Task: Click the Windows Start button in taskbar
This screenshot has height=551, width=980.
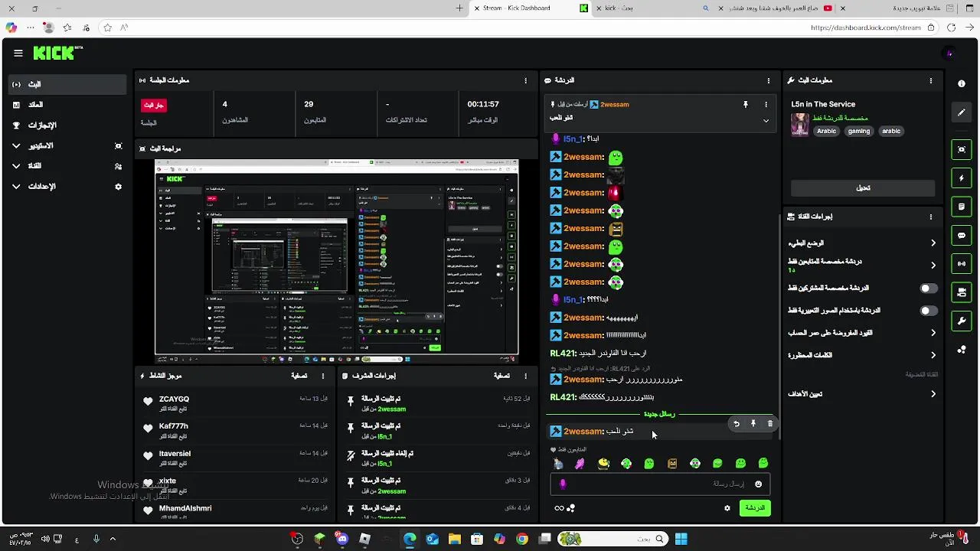Action: 681,539
